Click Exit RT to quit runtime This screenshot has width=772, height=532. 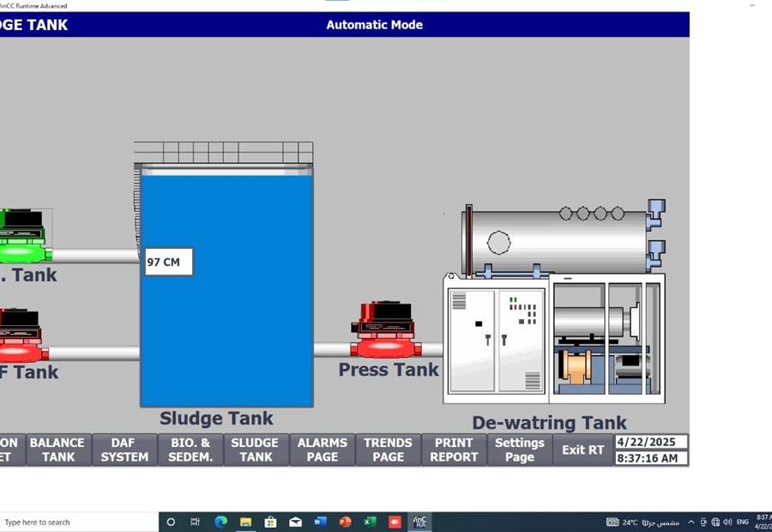click(583, 450)
